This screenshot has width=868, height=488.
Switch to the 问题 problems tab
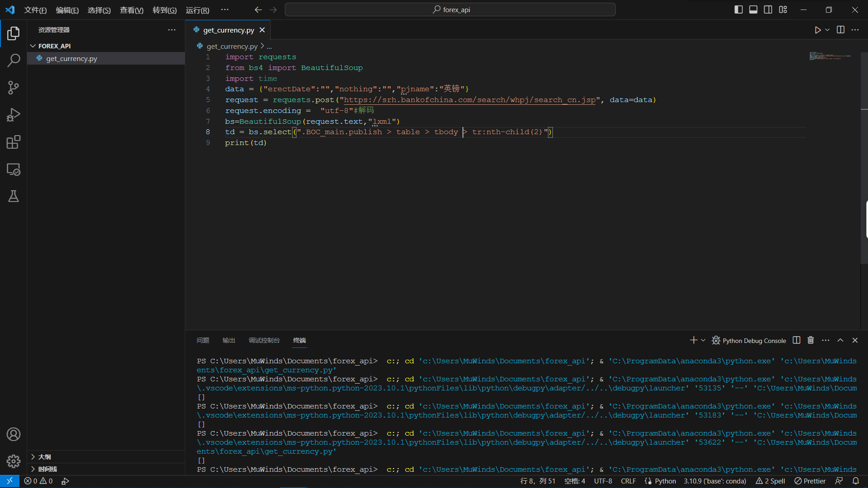(x=203, y=340)
